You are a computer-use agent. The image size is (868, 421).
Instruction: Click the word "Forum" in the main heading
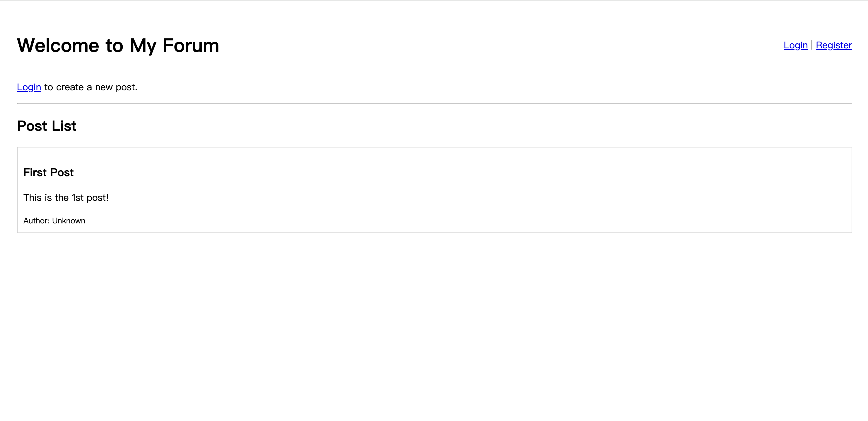click(x=191, y=45)
